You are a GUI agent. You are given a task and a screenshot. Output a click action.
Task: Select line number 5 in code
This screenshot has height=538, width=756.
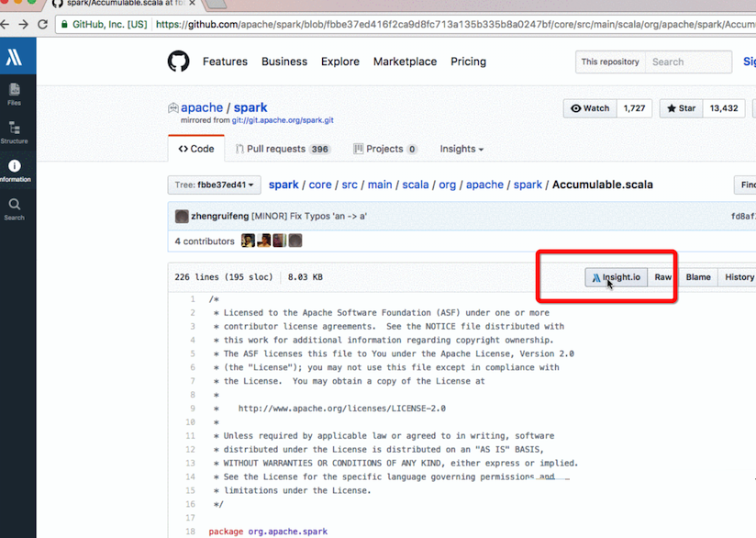[x=193, y=353]
